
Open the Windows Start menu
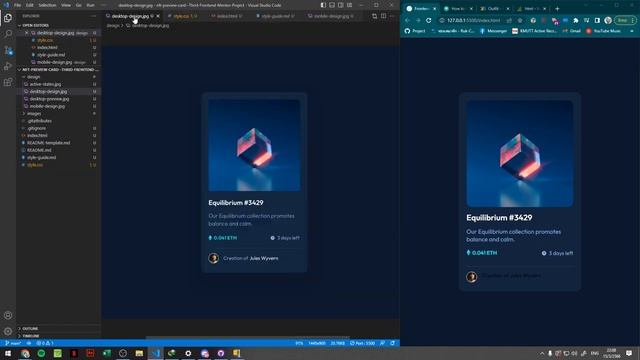pyautogui.click(x=8, y=353)
